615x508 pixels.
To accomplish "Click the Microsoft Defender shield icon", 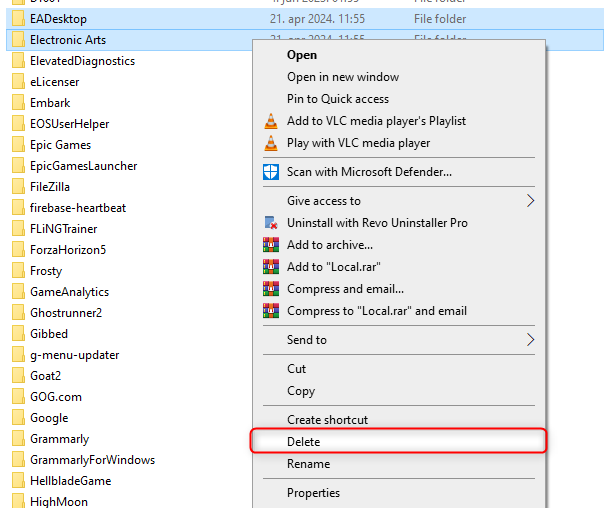I will click(271, 172).
